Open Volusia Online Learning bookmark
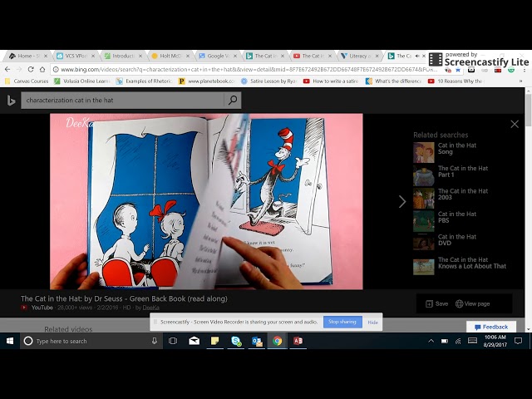Image resolution: width=532 pixels, height=399 pixels. tap(81, 81)
